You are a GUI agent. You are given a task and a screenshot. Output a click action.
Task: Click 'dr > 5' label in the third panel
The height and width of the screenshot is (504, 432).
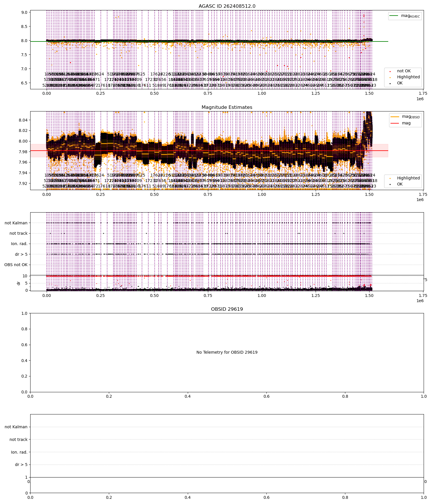21,255
